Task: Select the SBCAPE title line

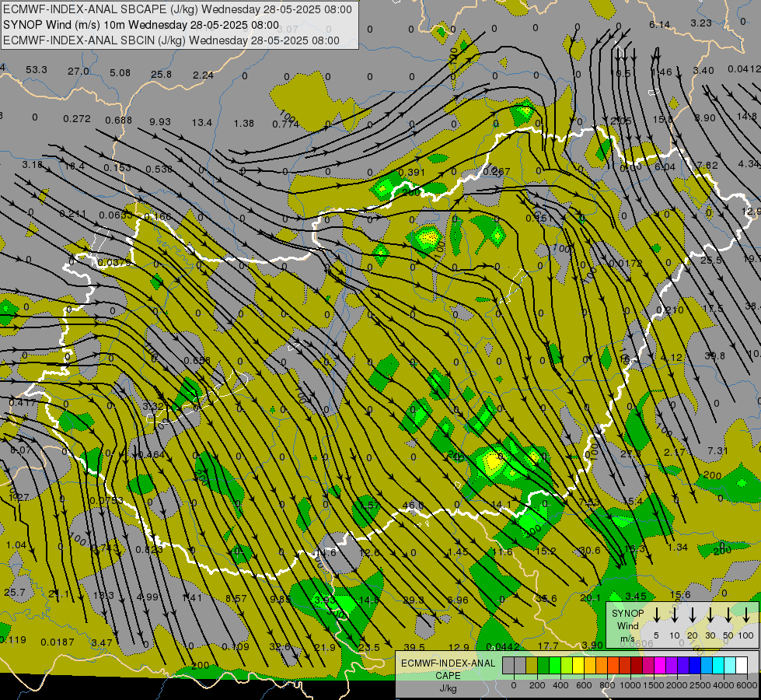Action: click(x=178, y=9)
